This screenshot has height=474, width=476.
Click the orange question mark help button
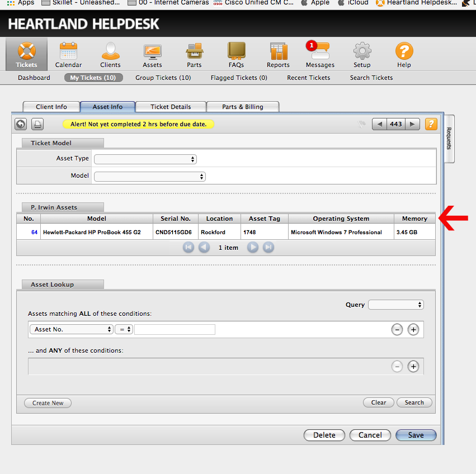(x=431, y=124)
